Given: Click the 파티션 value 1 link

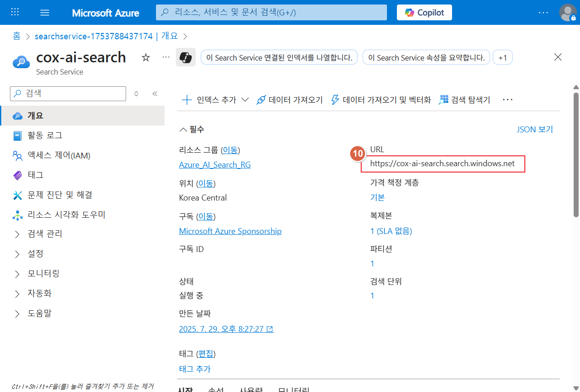Looking at the screenshot, I should [373, 264].
